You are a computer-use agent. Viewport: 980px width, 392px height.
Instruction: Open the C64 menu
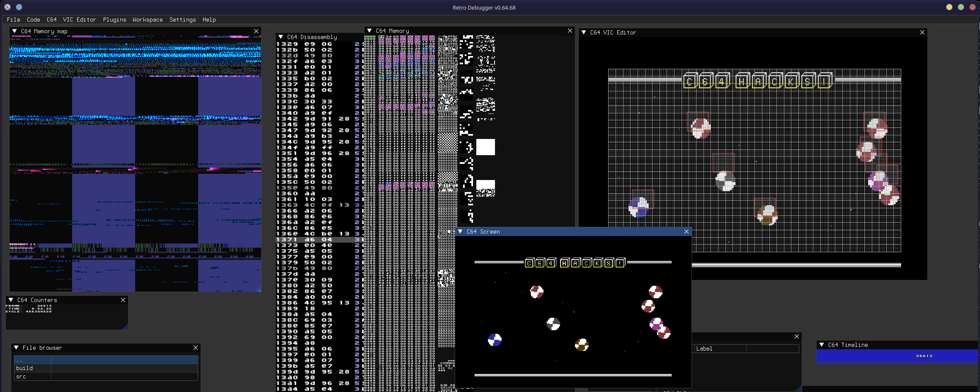pos(51,19)
